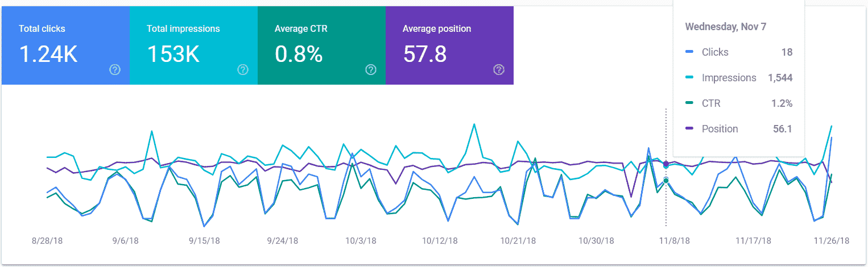Click the 9/6/18 axis date label
This screenshot has height=267, width=868.
(125, 241)
